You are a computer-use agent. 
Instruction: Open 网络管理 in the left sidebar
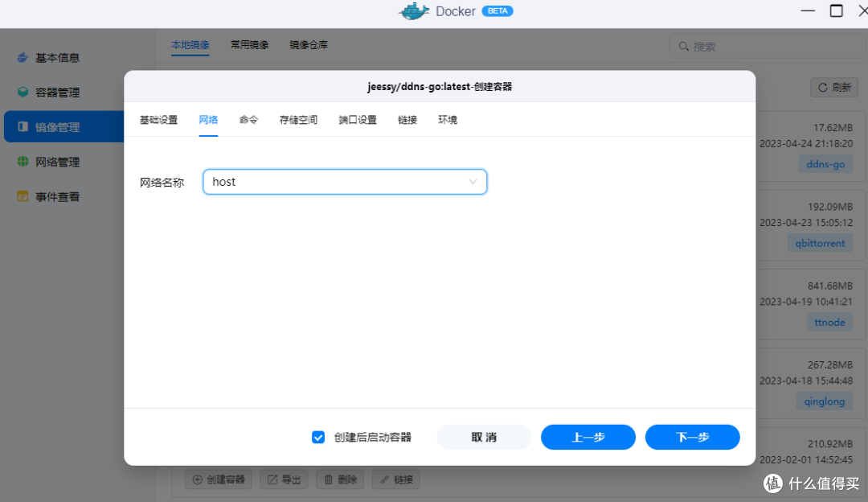(x=56, y=161)
